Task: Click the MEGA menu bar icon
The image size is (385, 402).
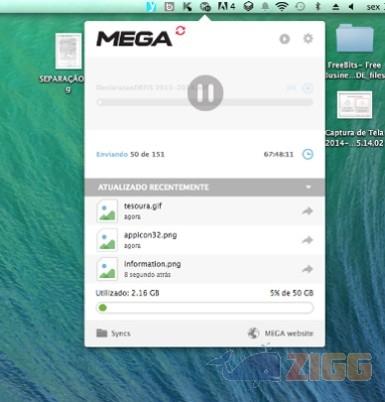Action: click(205, 7)
